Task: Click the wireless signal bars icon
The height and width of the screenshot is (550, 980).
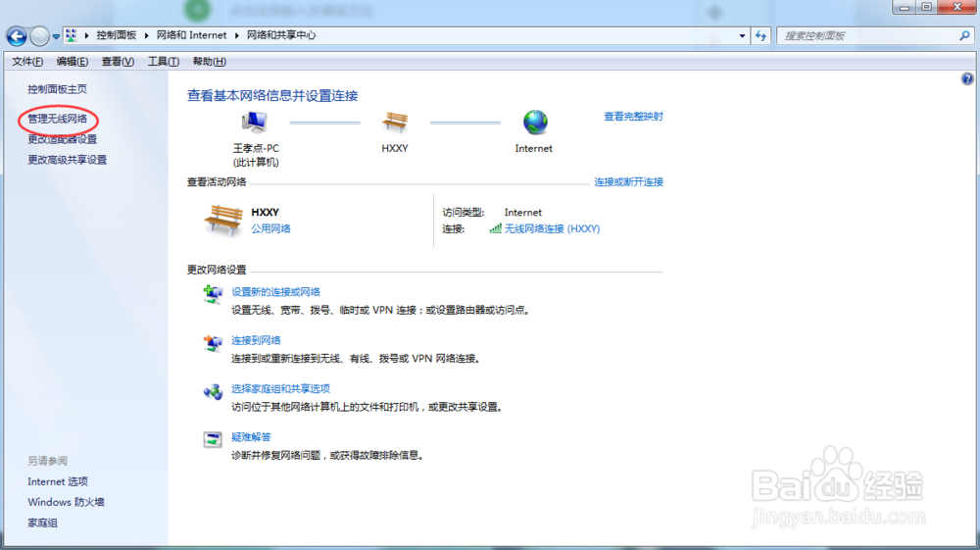Action: [x=495, y=228]
